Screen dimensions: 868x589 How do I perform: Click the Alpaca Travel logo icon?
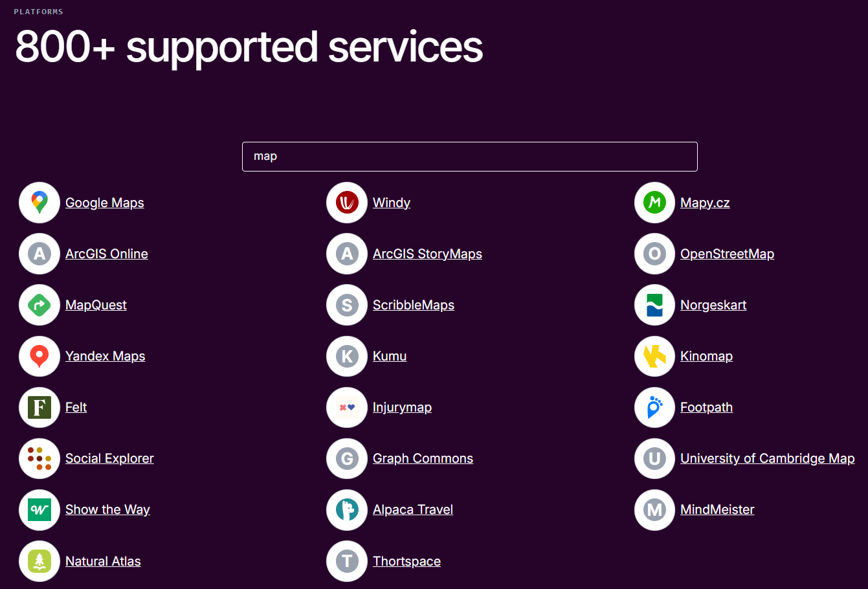pos(347,509)
